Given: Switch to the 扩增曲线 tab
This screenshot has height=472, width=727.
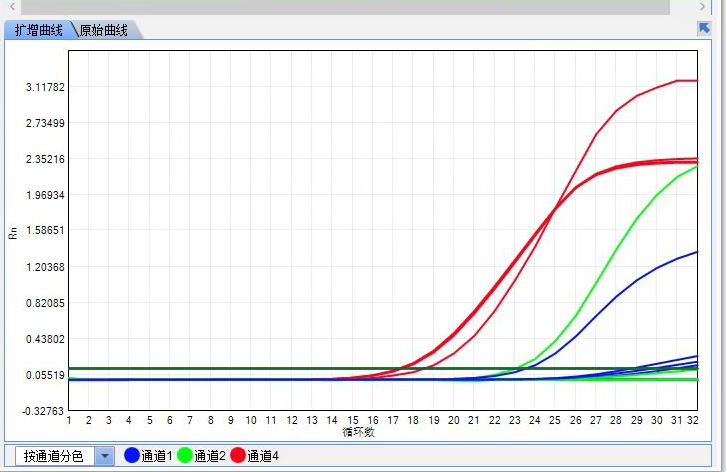Looking at the screenshot, I should click(x=38, y=31).
